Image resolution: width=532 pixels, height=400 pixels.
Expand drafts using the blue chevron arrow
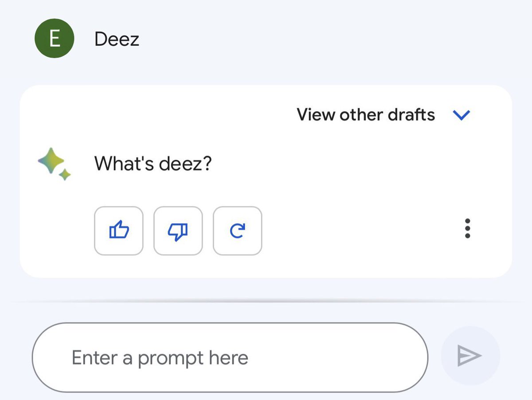click(461, 115)
